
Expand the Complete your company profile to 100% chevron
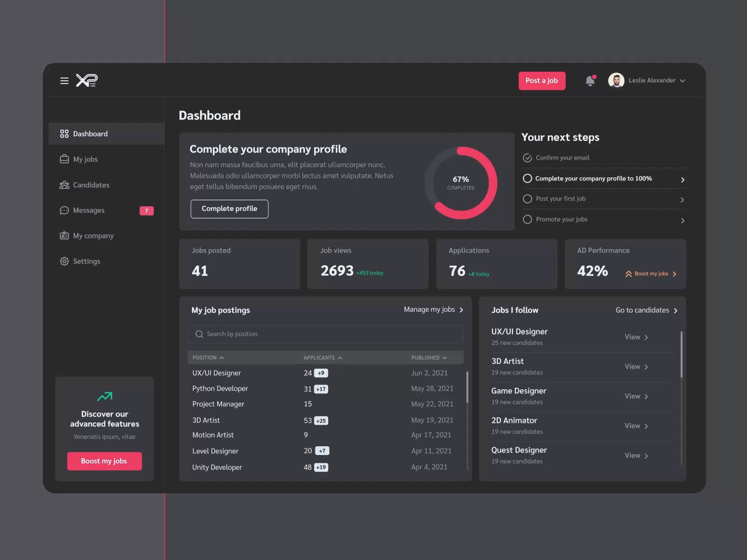[x=683, y=180]
